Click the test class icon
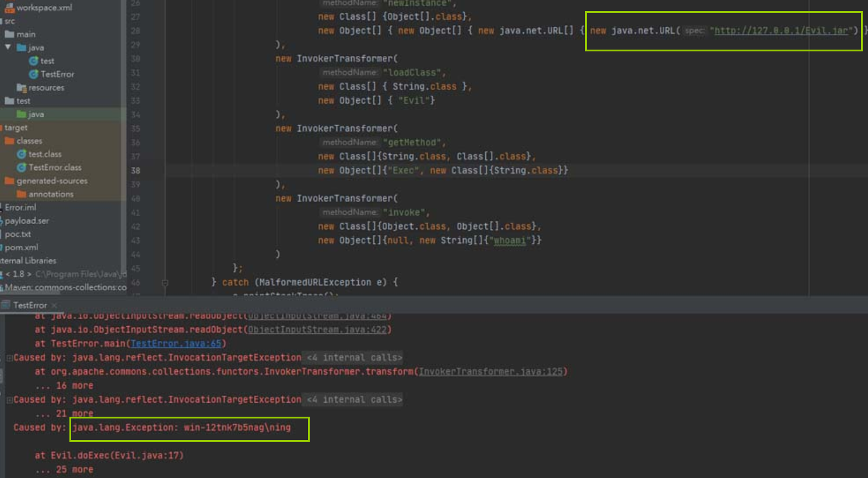868x478 pixels. [x=34, y=61]
